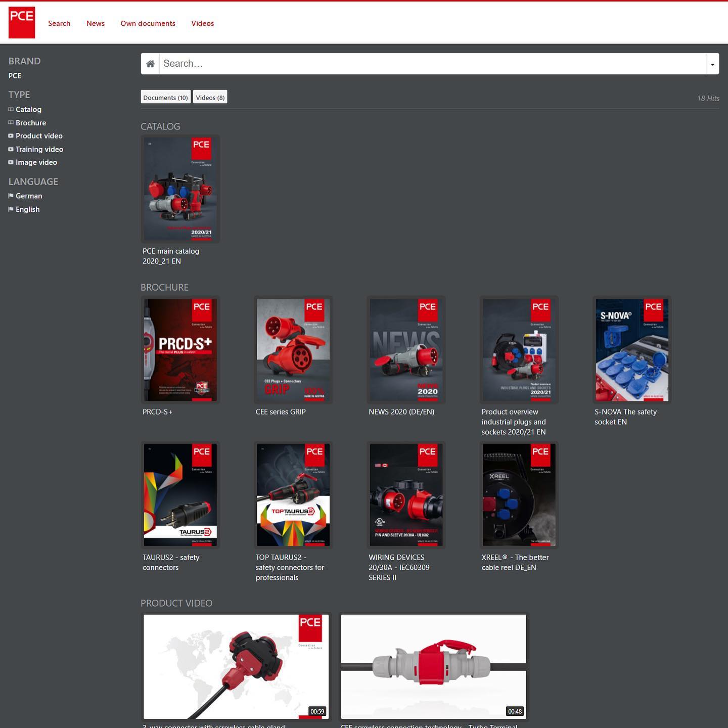This screenshot has width=728, height=728.
Task: Open the WIRING DEVICES 20/30A brochure cover
Action: [406, 495]
